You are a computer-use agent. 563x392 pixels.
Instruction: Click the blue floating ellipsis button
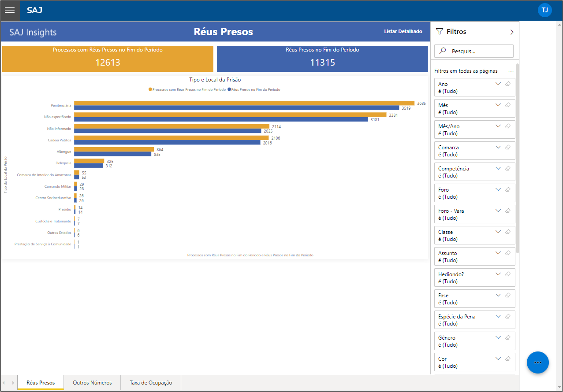pyautogui.click(x=537, y=362)
